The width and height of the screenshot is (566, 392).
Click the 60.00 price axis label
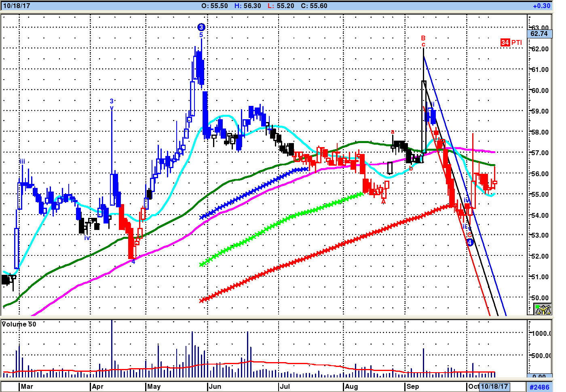pyautogui.click(x=540, y=91)
